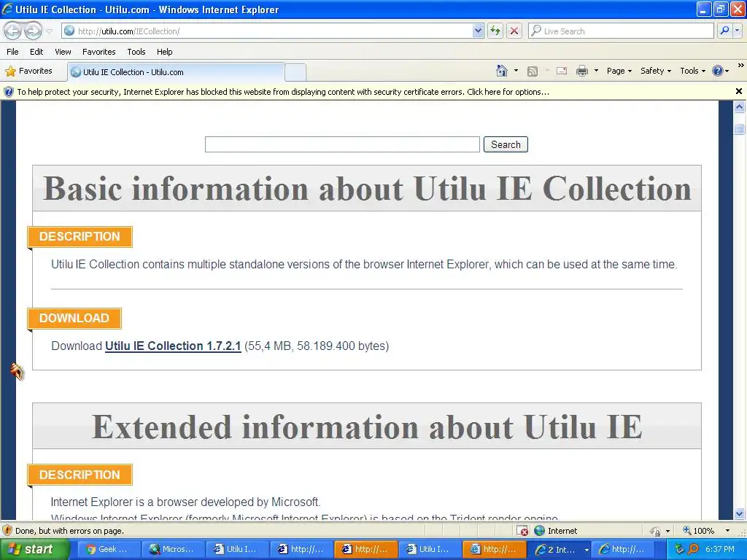
Task: Click the orange magnifier tray icon
Action: pyautogui.click(x=694, y=549)
